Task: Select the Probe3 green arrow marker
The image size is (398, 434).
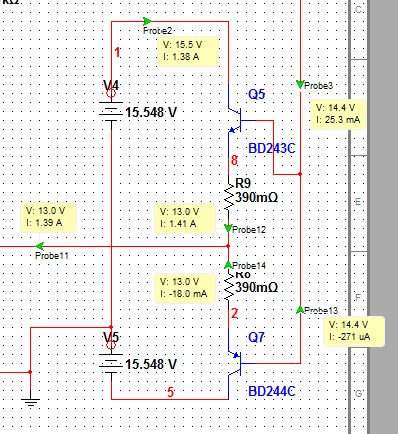Action: [x=300, y=84]
